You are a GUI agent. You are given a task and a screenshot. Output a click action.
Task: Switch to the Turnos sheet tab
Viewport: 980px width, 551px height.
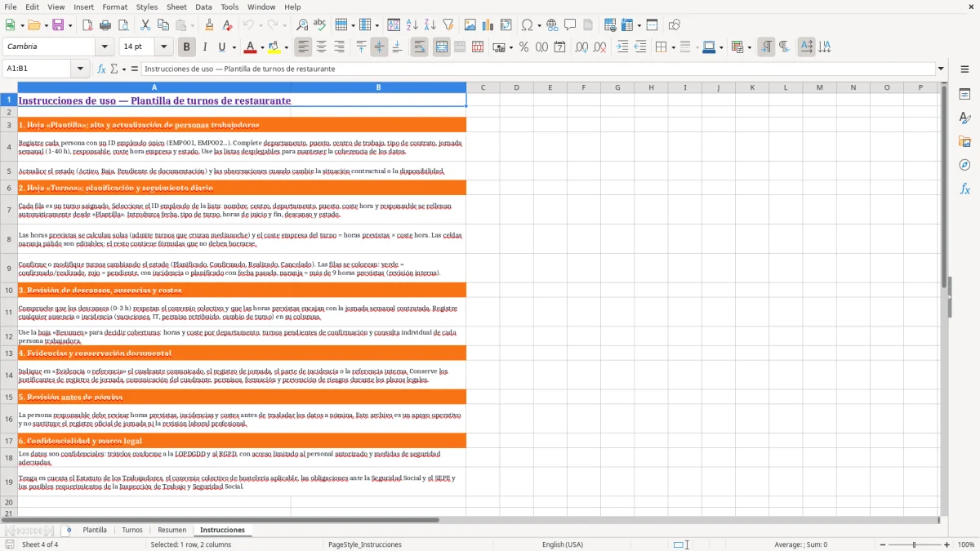(132, 530)
